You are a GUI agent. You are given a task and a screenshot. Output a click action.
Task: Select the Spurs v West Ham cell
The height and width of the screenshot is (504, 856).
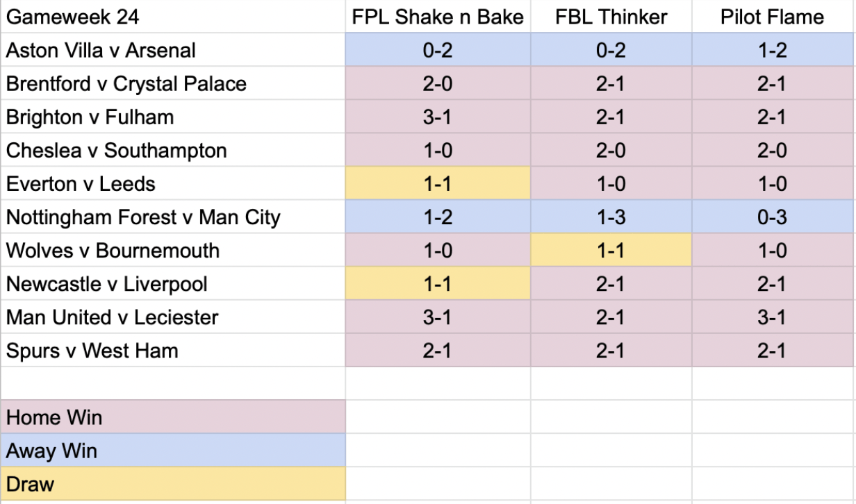(x=173, y=350)
